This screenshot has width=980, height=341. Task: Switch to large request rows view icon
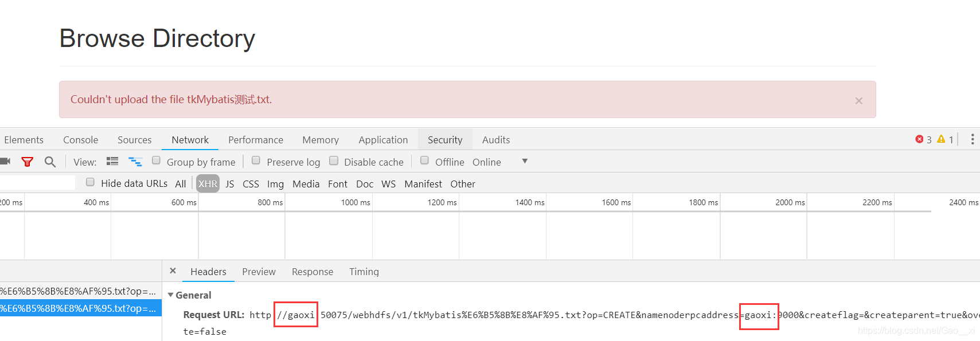click(112, 162)
